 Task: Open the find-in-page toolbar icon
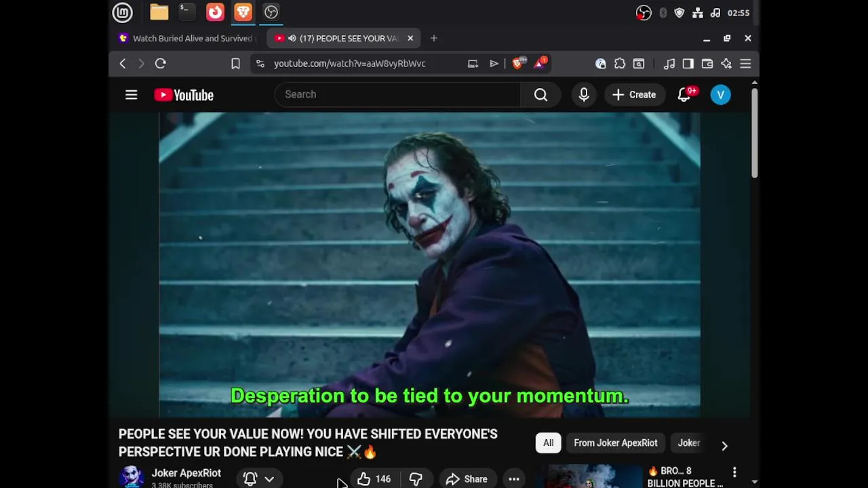tap(639, 64)
